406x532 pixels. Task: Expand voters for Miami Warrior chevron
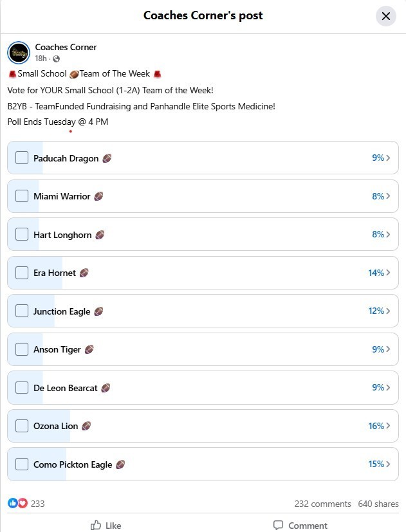pos(388,196)
